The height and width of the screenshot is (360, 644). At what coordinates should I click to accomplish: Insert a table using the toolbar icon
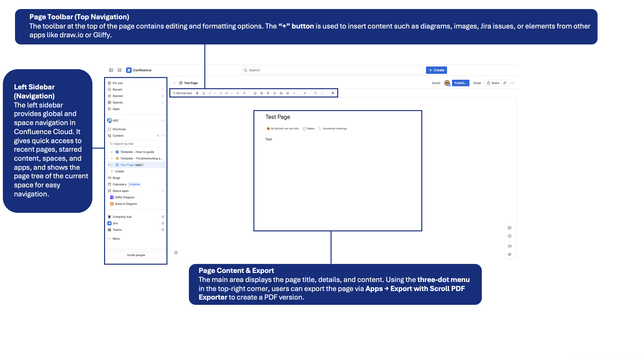(x=288, y=93)
